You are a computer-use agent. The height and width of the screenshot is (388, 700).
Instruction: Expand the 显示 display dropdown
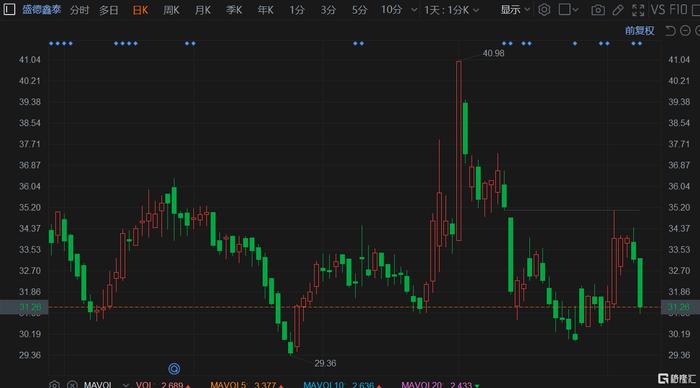click(x=515, y=9)
